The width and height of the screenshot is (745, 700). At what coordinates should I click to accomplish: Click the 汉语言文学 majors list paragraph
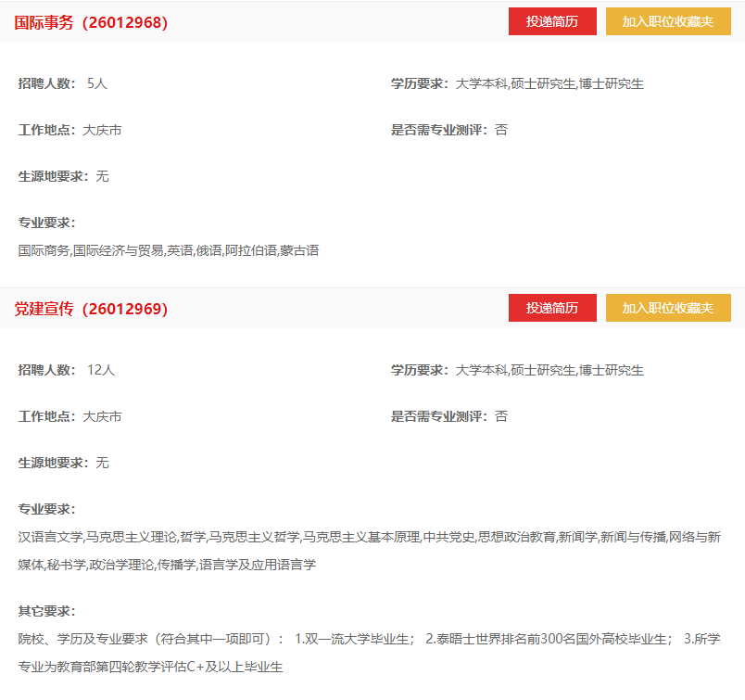[369, 550]
